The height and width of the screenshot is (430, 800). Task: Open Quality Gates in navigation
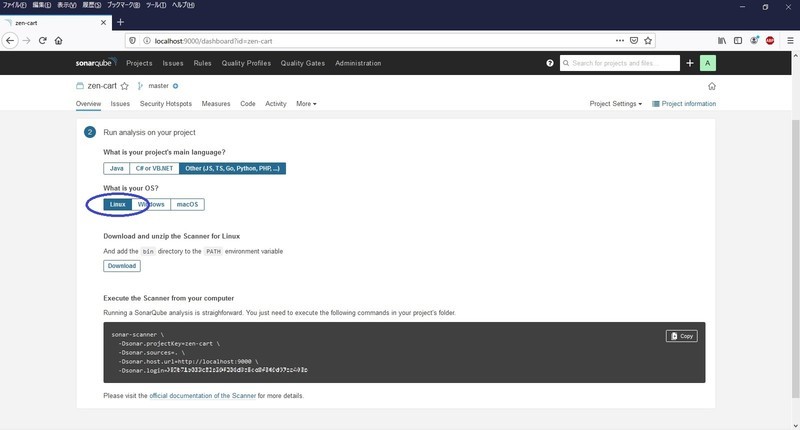tap(303, 63)
